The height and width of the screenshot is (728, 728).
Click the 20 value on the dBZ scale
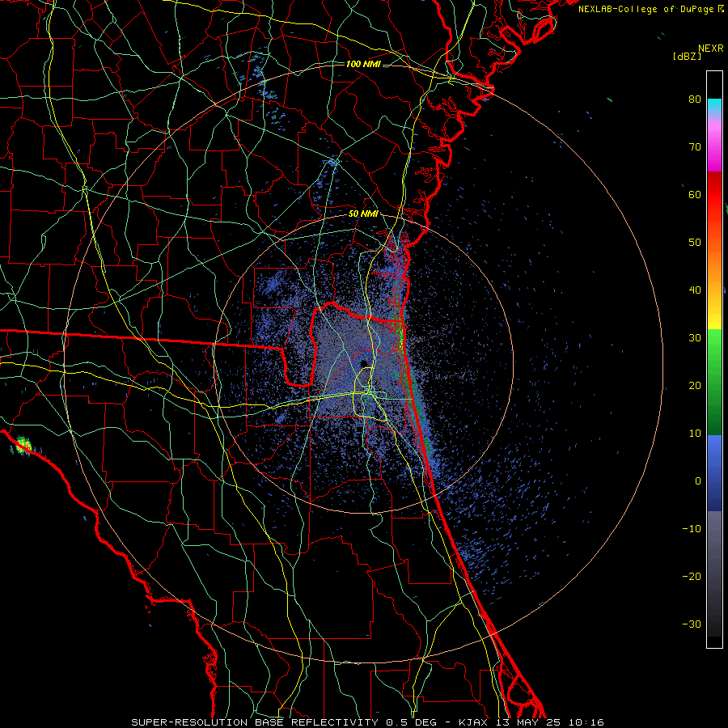pos(695,386)
